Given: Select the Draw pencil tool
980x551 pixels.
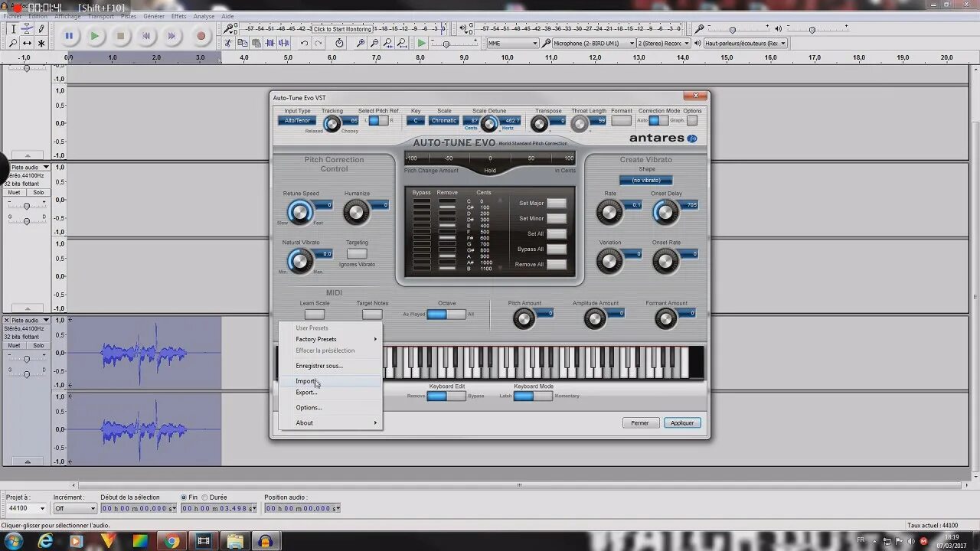Looking at the screenshot, I should [41, 29].
